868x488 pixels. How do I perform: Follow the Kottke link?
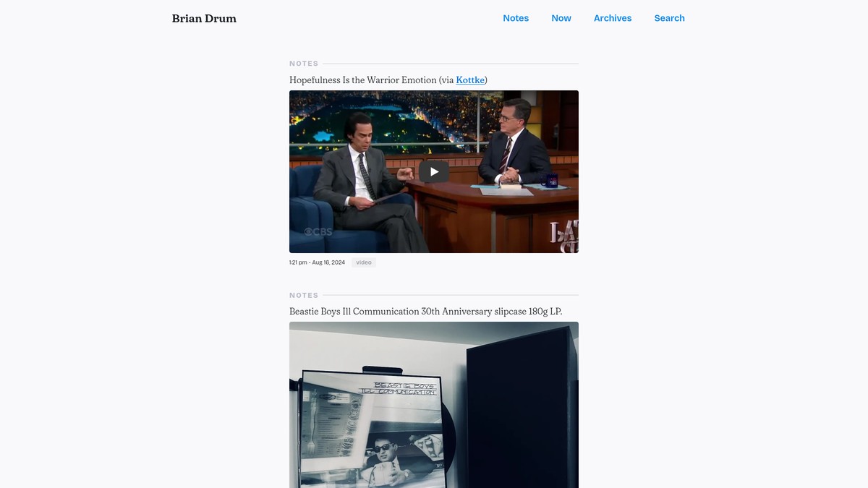(x=470, y=80)
